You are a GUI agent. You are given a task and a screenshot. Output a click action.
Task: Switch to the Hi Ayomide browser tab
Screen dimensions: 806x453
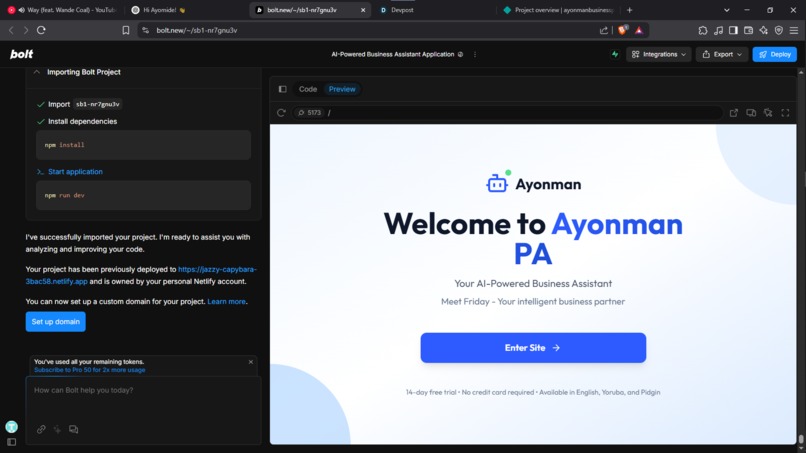pos(186,10)
